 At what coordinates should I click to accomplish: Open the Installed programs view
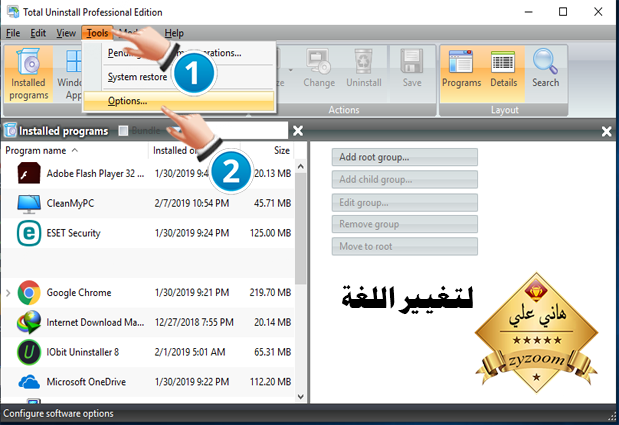28,74
